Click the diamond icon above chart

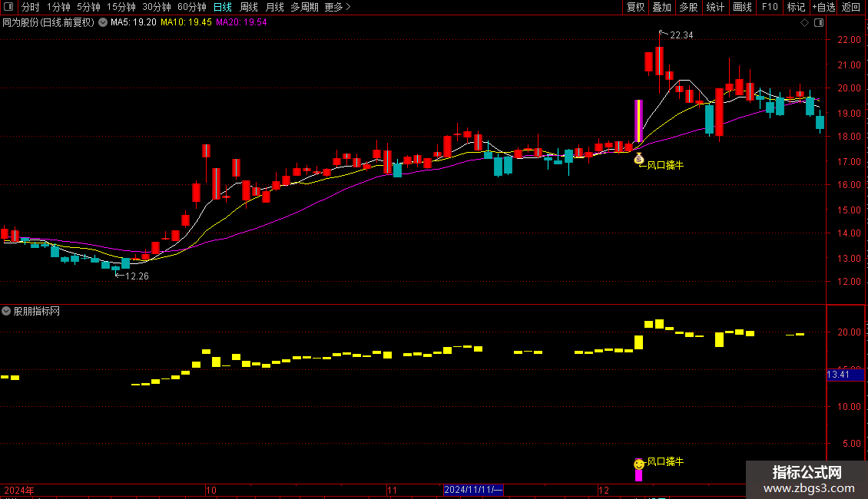pyautogui.click(x=804, y=23)
